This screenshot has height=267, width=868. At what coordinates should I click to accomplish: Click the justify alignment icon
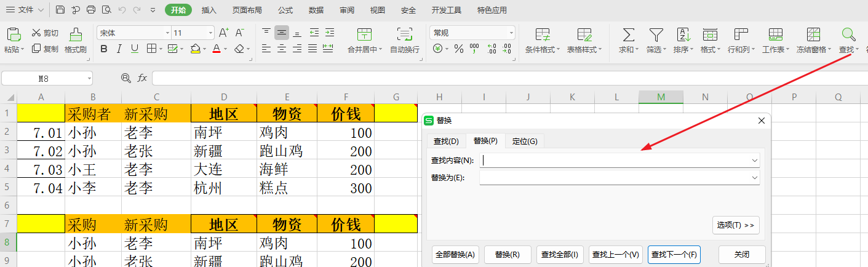(x=313, y=49)
